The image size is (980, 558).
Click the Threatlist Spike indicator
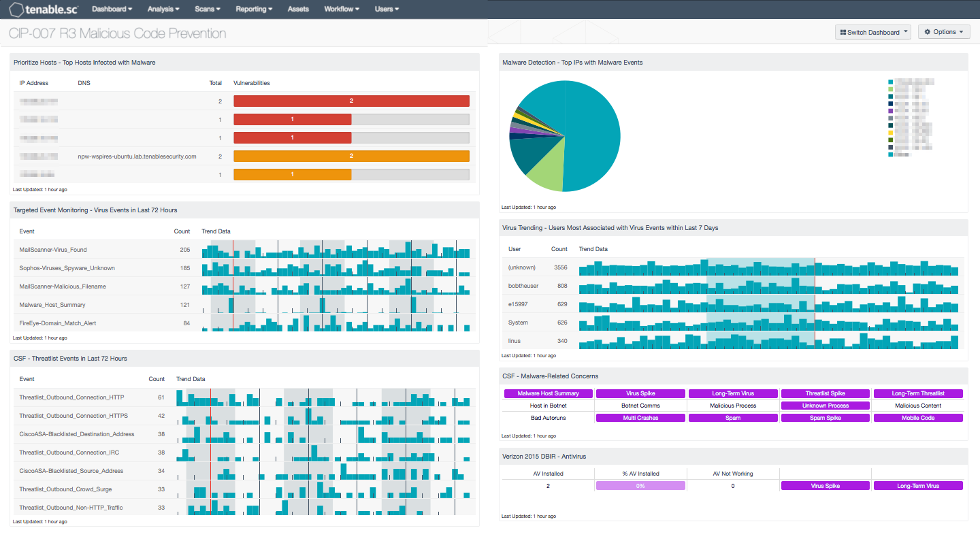tap(826, 393)
